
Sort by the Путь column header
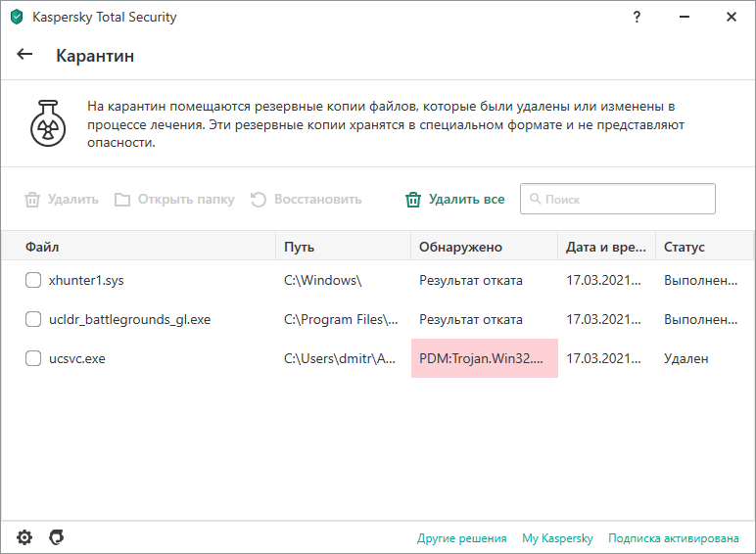(x=344, y=247)
